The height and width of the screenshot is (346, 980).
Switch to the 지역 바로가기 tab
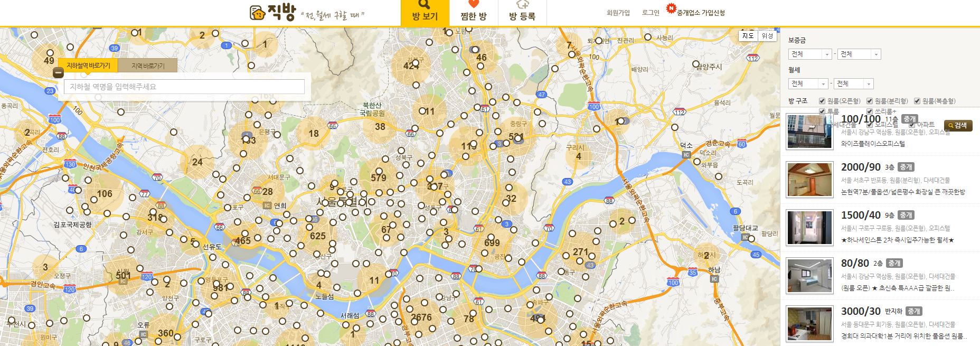tap(148, 66)
